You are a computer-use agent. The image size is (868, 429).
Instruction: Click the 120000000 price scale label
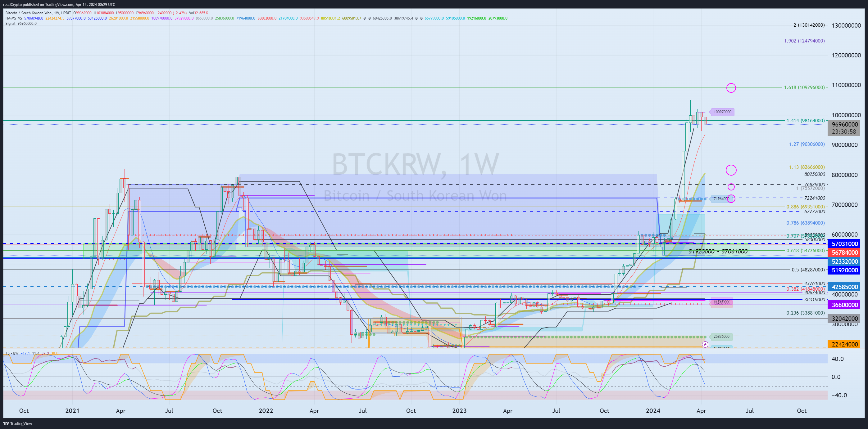[846, 55]
